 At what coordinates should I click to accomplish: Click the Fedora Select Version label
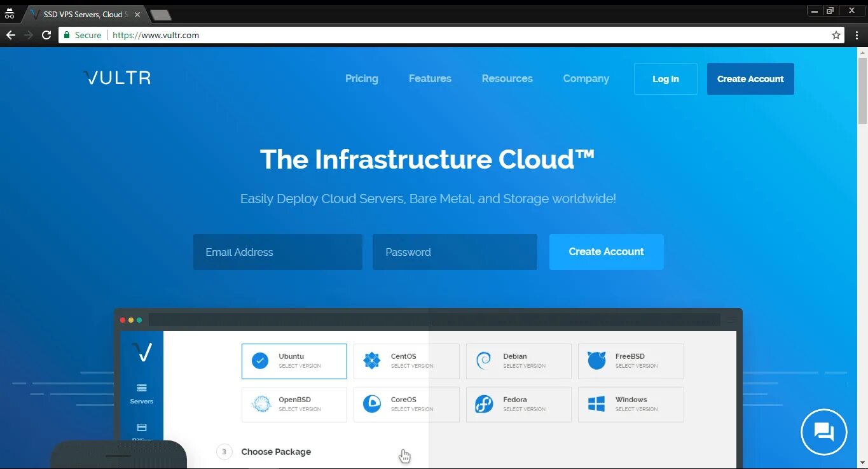pyautogui.click(x=525, y=409)
